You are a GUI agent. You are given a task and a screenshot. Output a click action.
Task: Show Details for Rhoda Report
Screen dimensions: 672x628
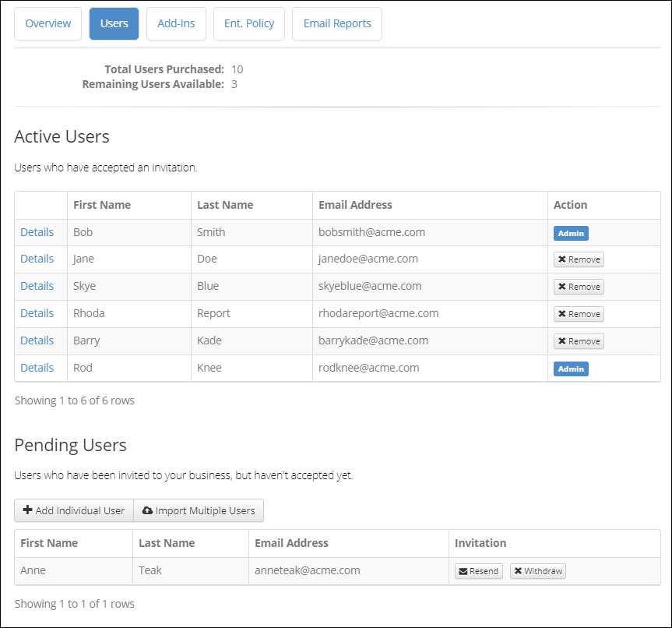[37, 313]
